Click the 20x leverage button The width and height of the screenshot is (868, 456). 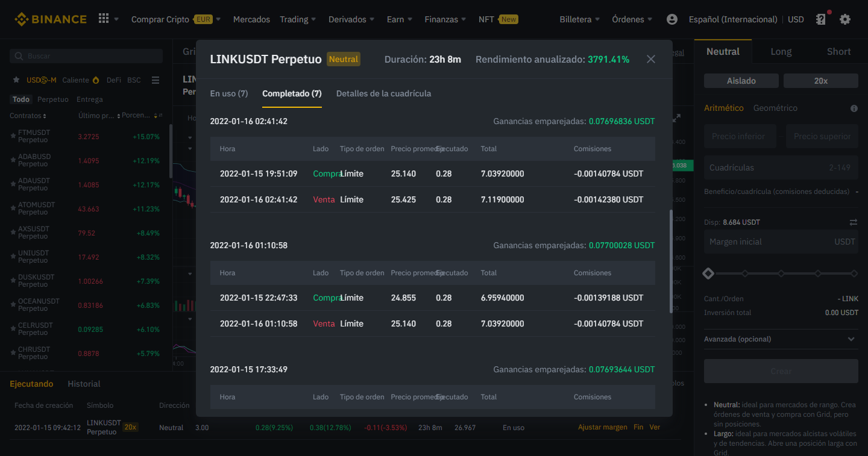(x=821, y=81)
